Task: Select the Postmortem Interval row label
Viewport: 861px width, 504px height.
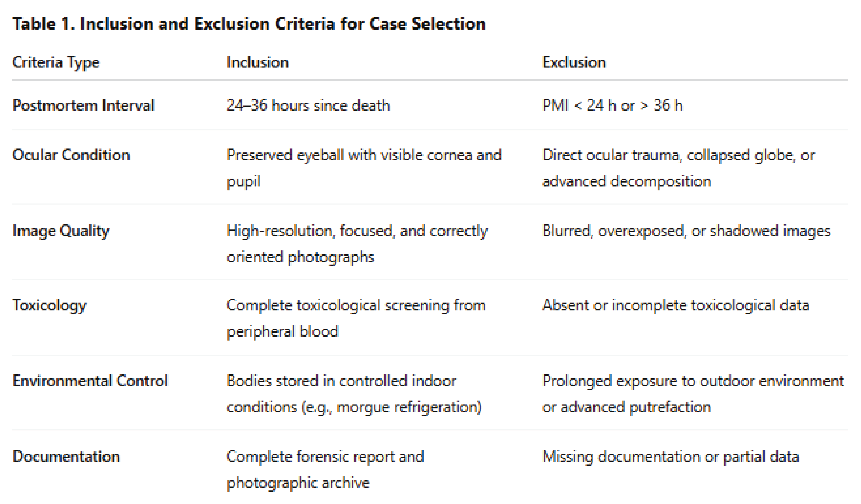Action: [x=83, y=105]
